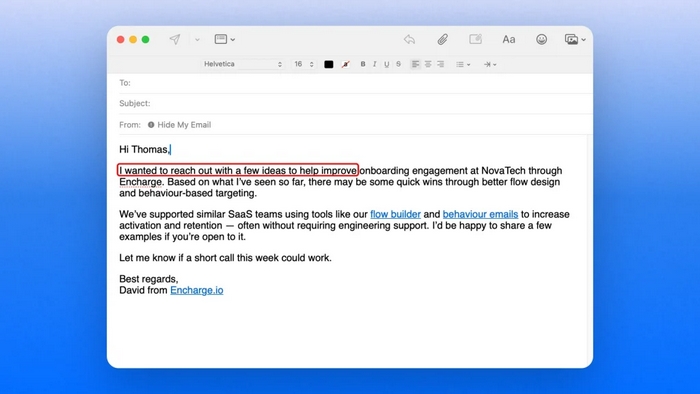Send the message with paper plane icon

(175, 39)
